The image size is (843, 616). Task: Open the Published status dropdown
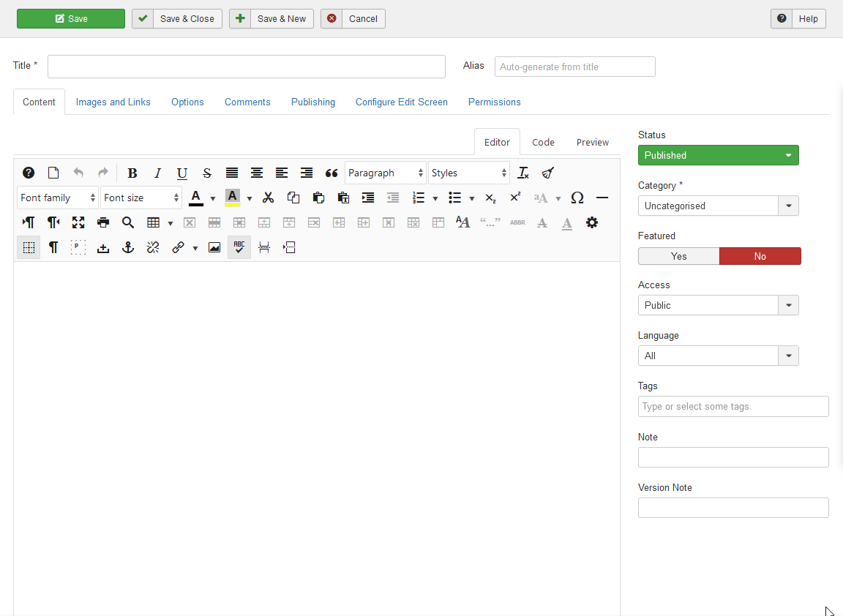coord(718,155)
